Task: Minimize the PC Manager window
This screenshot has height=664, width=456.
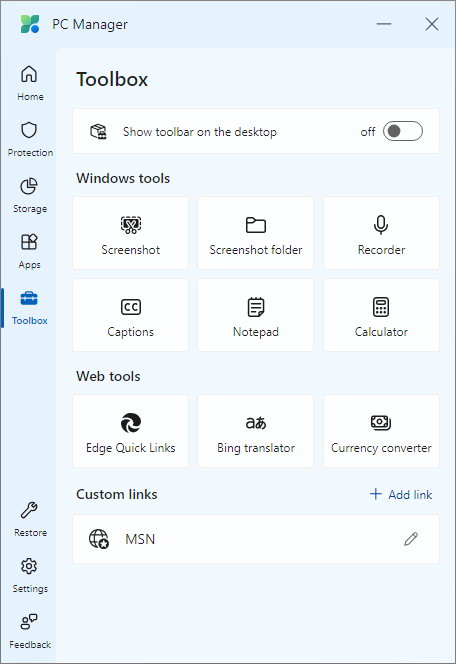Action: click(384, 24)
